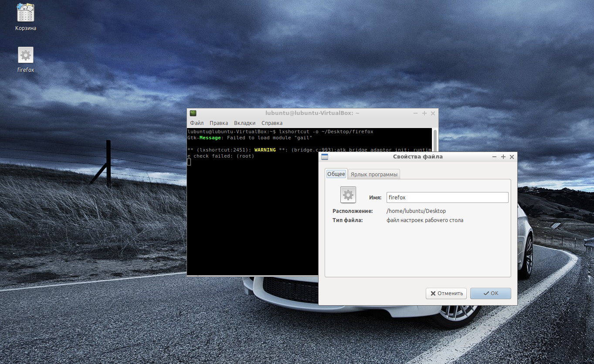The width and height of the screenshot is (594, 364).
Task: Click the Отменить button
Action: pyautogui.click(x=446, y=293)
